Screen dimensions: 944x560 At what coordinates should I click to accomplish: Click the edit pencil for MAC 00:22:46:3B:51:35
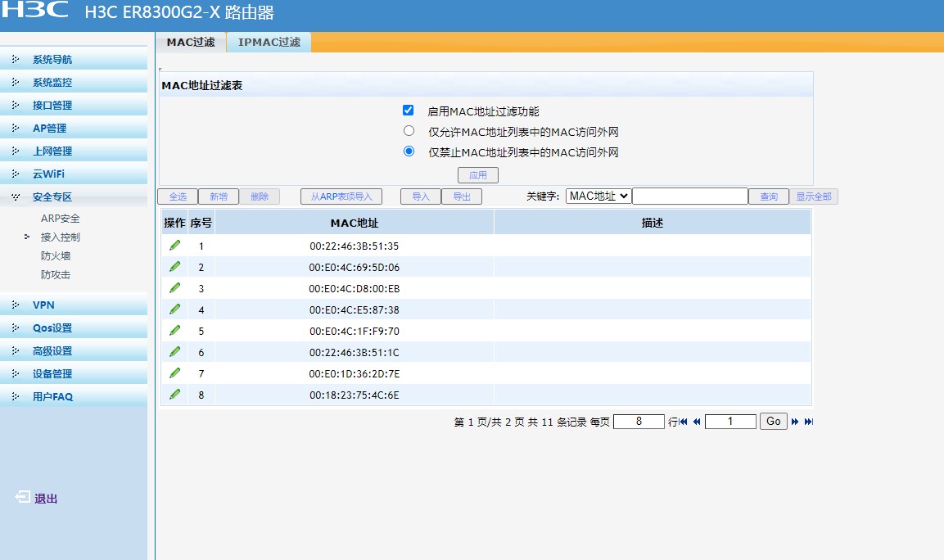pyautogui.click(x=174, y=246)
